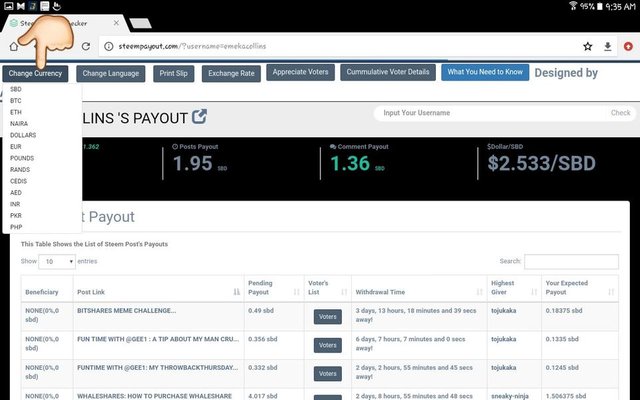Image resolution: width=640 pixels, height=400 pixels.
Task: Sort table by Pending Payout column
Action: coord(273,289)
